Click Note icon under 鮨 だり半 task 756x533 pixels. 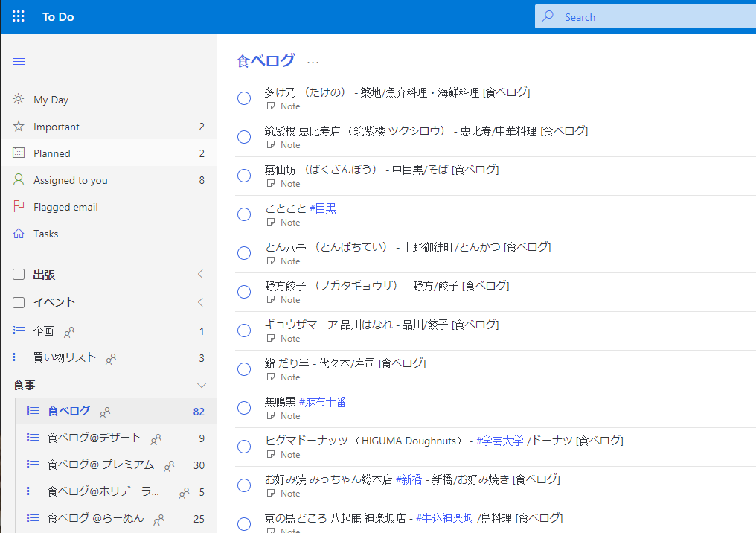271,377
